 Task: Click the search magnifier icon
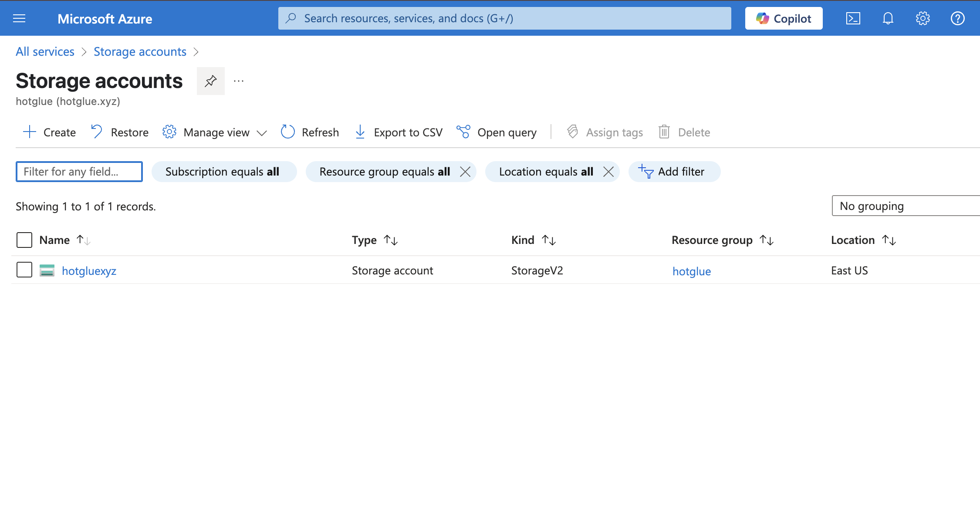pos(291,18)
